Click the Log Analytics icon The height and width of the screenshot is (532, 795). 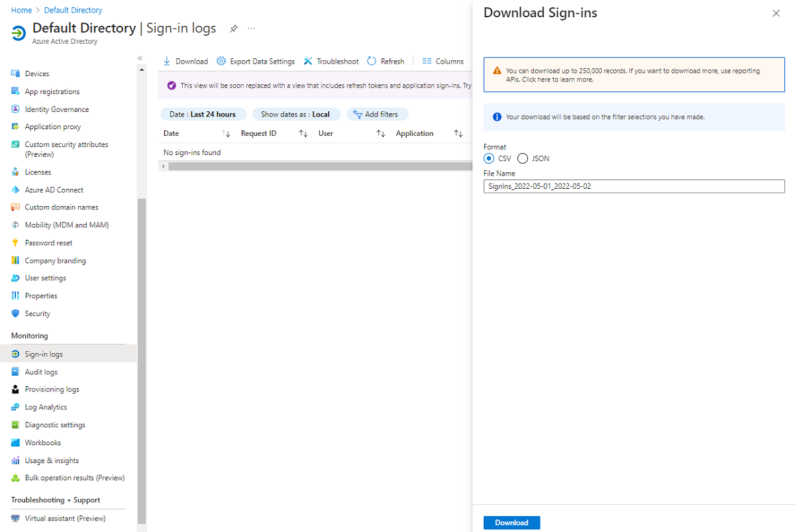click(15, 407)
